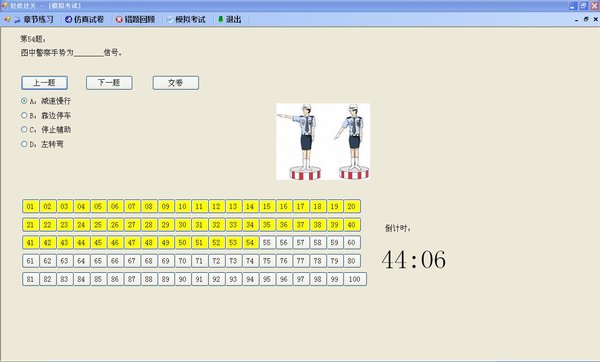Go to highlighted question 54
The width and height of the screenshot is (600, 362).
pos(250,243)
